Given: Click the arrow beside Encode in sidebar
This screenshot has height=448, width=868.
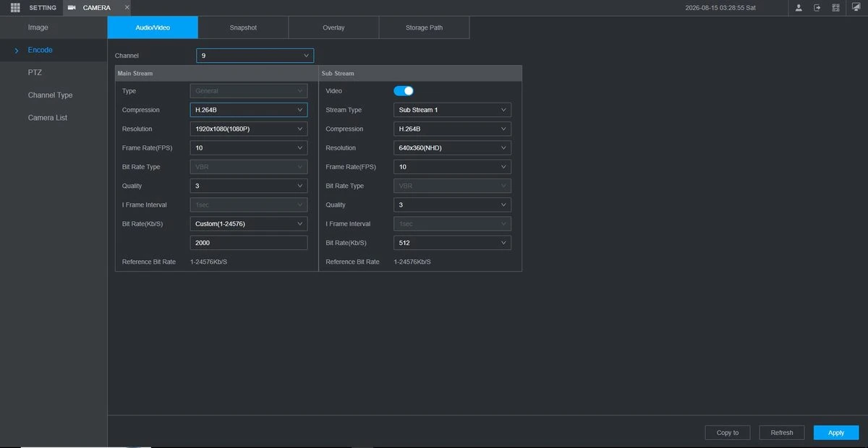Looking at the screenshot, I should [17, 51].
